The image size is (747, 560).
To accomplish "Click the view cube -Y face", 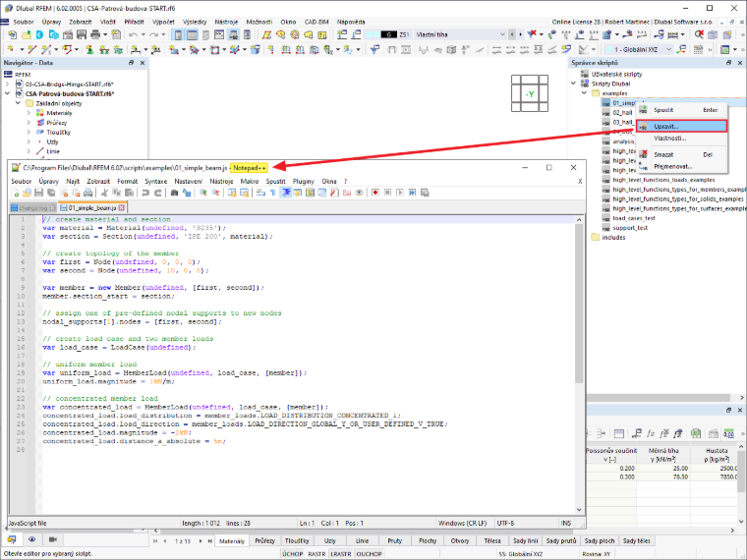I will [530, 93].
